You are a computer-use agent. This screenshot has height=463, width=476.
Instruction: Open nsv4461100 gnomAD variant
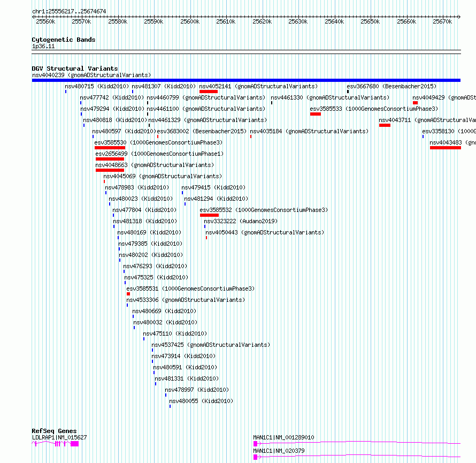(206, 109)
